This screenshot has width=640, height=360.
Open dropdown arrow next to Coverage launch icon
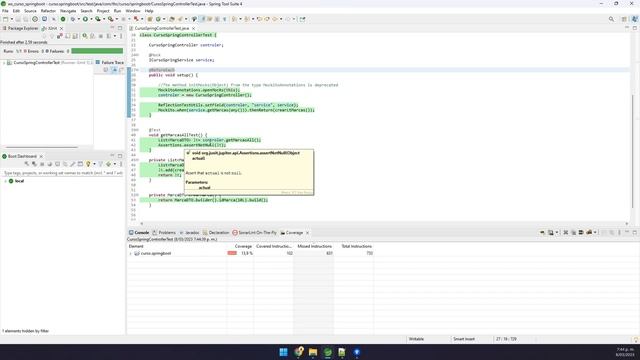(104, 19)
